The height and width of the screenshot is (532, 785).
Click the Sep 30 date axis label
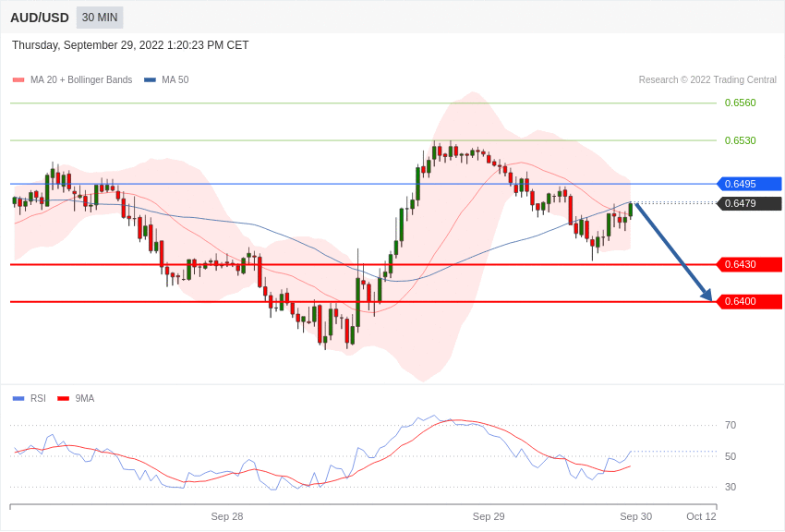point(635,516)
